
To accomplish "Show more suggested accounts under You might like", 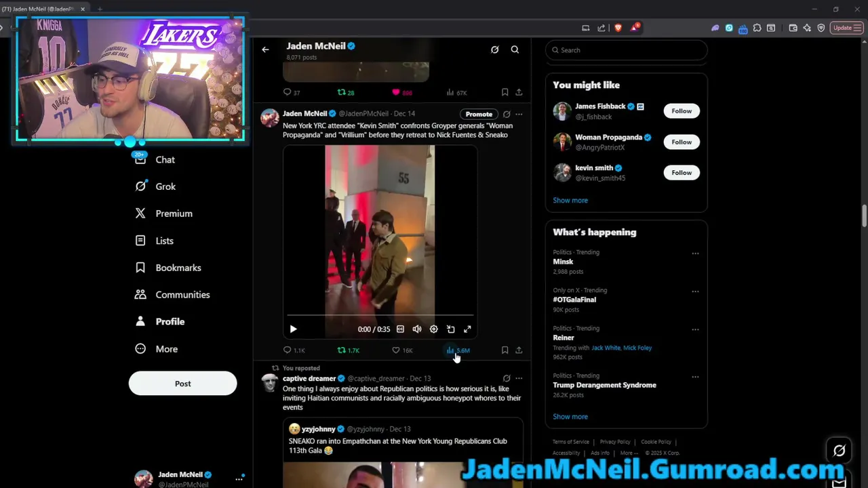I will pyautogui.click(x=570, y=201).
